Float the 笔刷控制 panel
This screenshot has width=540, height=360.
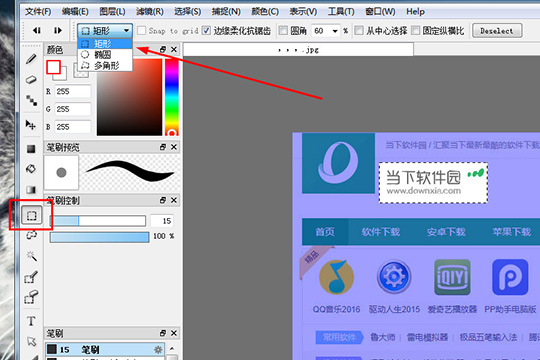[163, 200]
